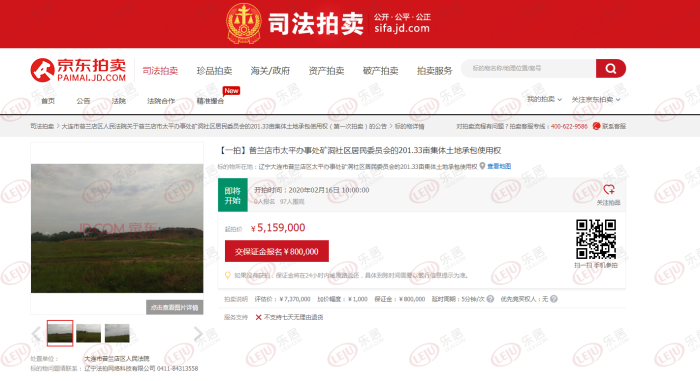Select the 司法拍卖 navigation tab
The image size is (700, 381).
click(160, 71)
